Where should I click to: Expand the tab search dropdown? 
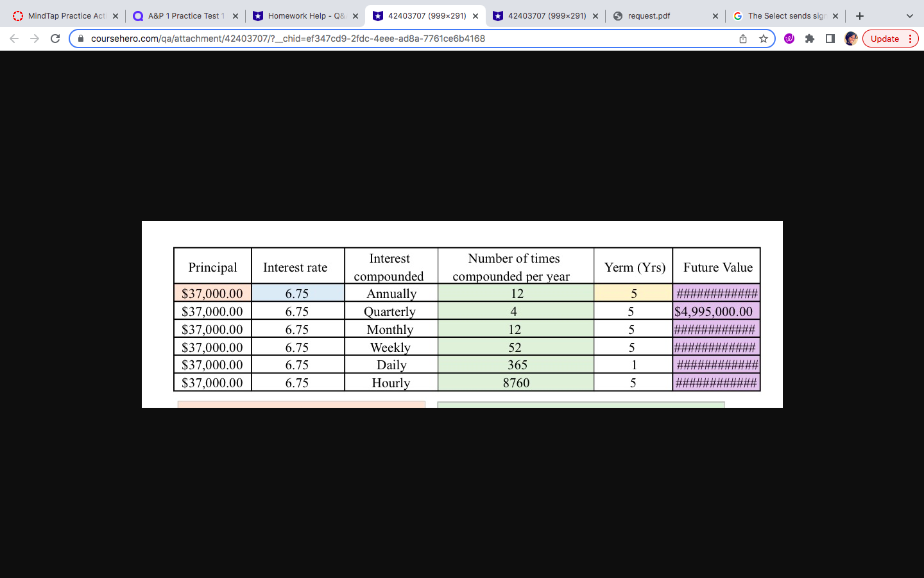pos(909,16)
